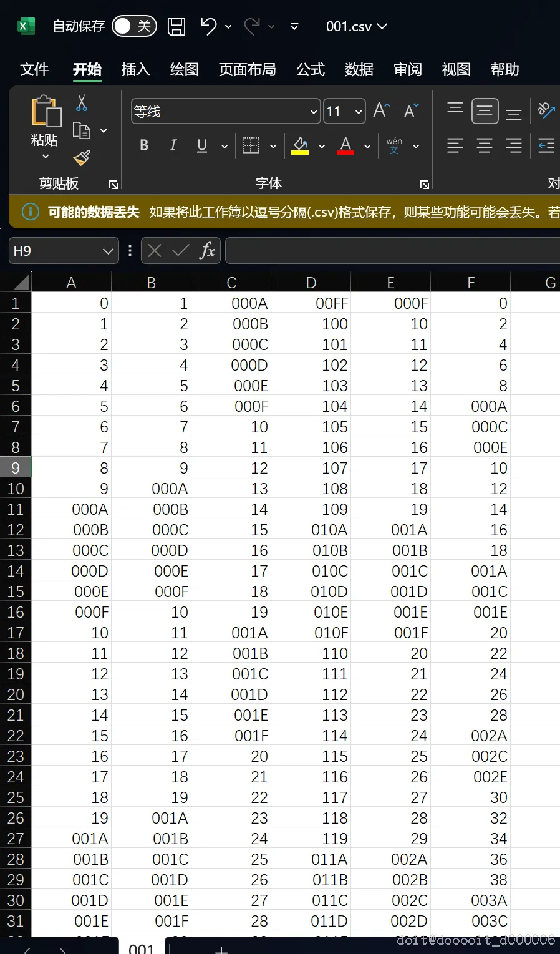Expand the border style dropdown
Image resolution: width=560 pixels, height=954 pixels.
273,145
